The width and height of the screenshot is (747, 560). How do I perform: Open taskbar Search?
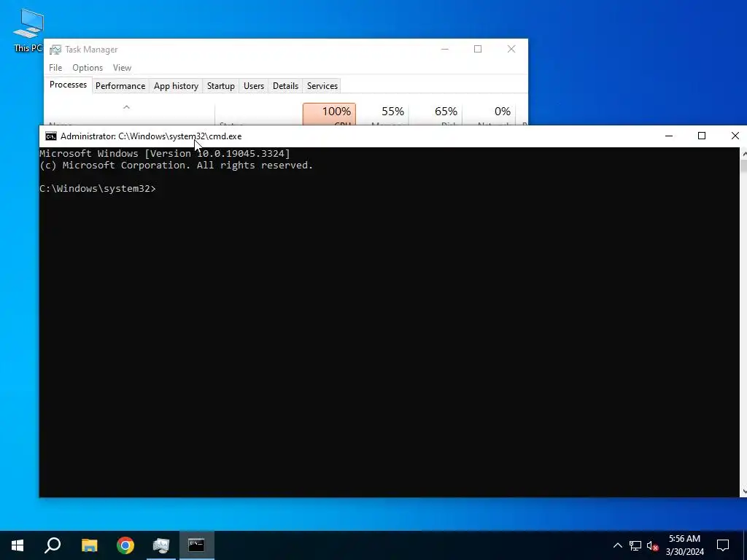click(53, 545)
